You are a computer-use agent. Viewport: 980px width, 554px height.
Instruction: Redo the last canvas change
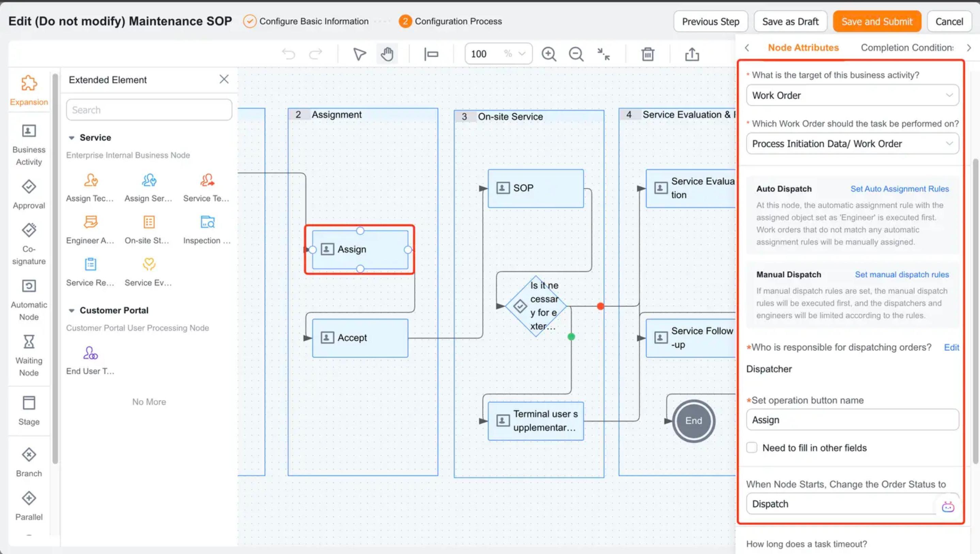click(315, 54)
